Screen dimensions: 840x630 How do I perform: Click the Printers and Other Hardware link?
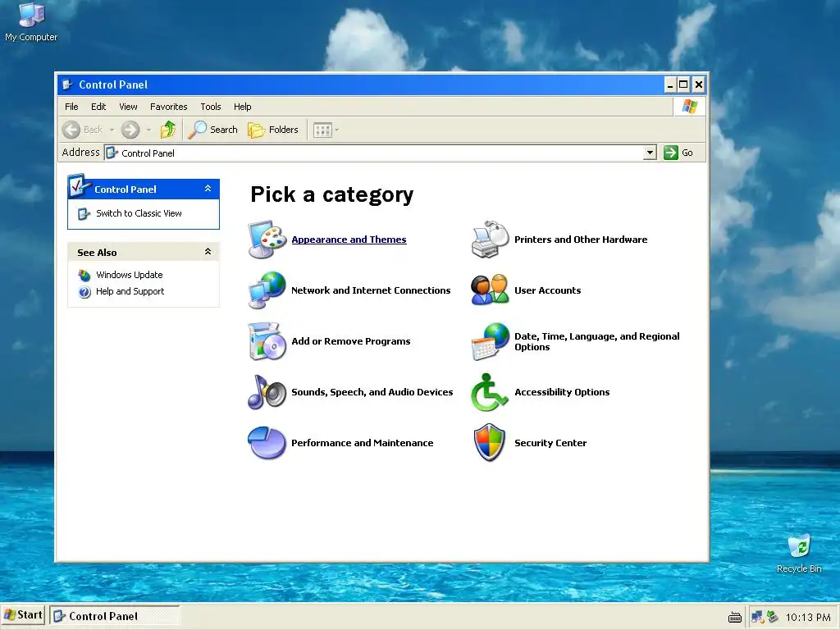coord(581,240)
